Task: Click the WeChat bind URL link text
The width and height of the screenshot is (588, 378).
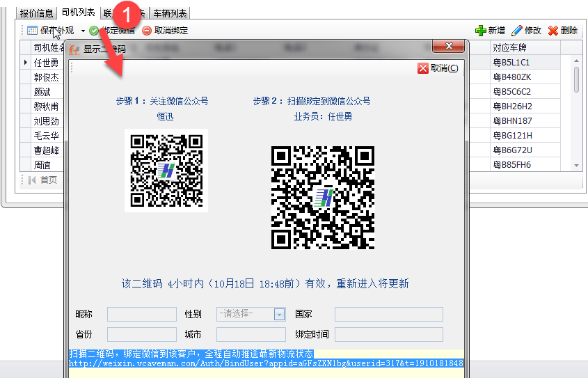Action: [266, 363]
